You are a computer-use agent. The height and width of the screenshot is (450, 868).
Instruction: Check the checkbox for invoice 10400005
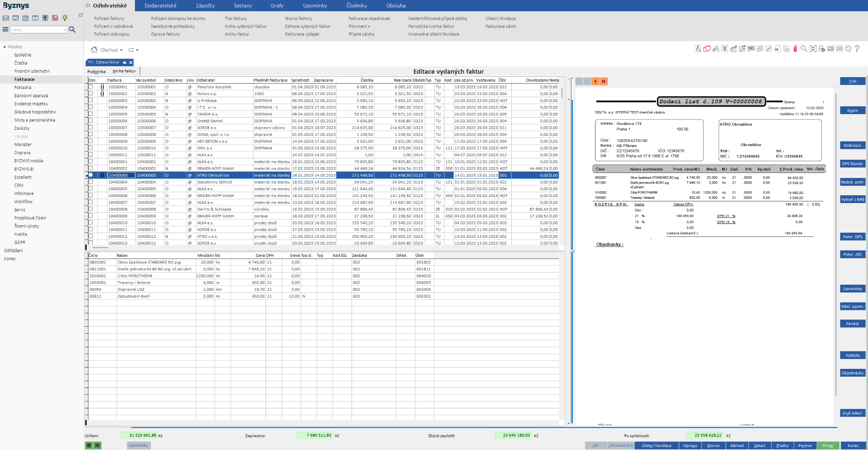tap(91, 189)
